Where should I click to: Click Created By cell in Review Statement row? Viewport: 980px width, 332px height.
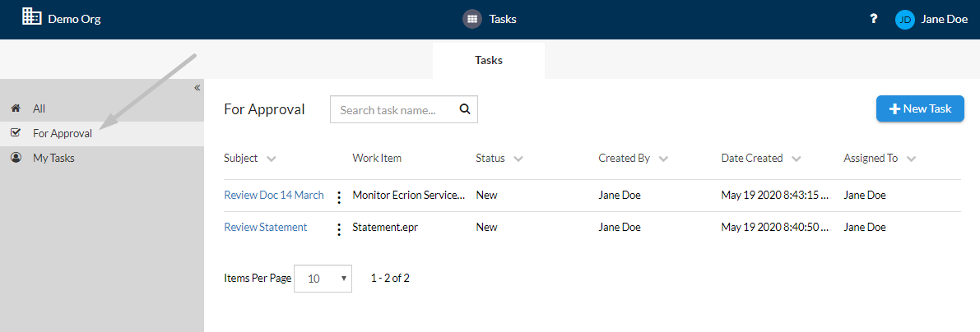click(x=620, y=227)
